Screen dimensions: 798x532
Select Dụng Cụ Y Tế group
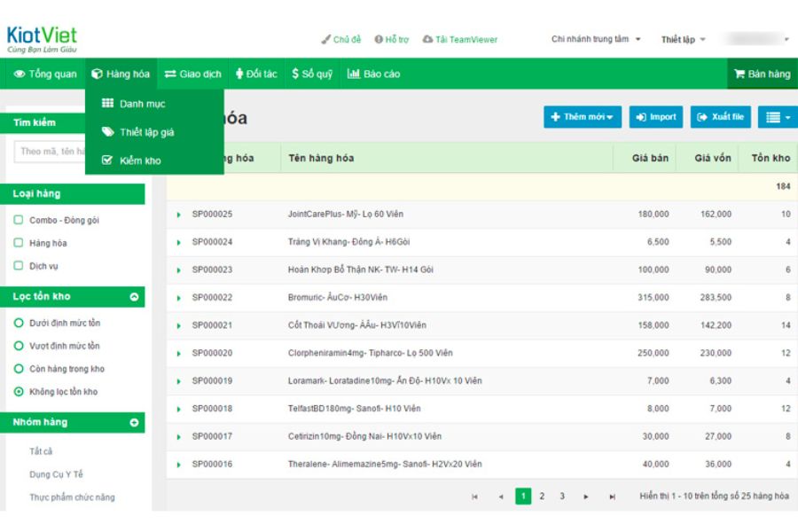(56, 474)
